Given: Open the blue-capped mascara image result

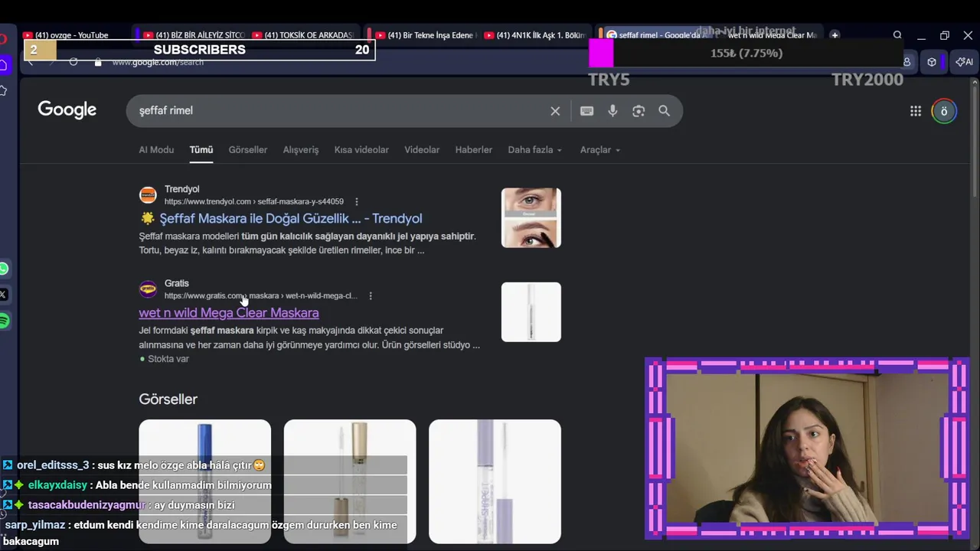Looking at the screenshot, I should click(204, 481).
